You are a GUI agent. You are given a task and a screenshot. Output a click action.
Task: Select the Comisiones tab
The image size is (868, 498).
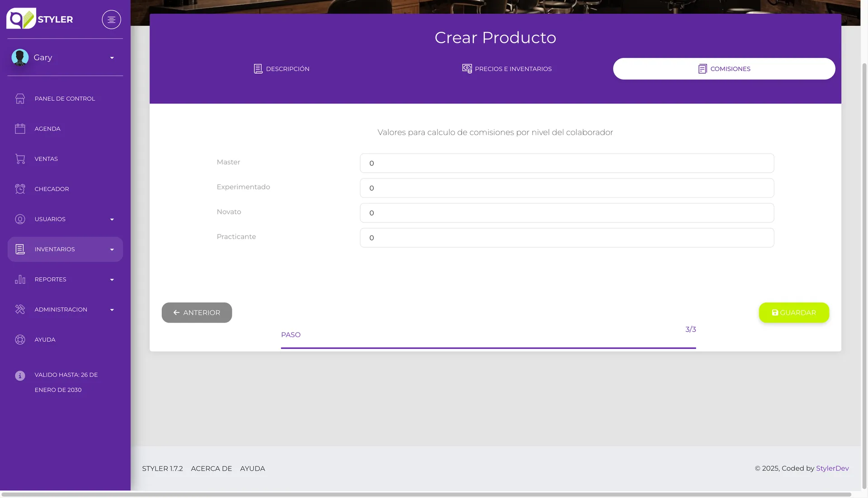point(724,69)
